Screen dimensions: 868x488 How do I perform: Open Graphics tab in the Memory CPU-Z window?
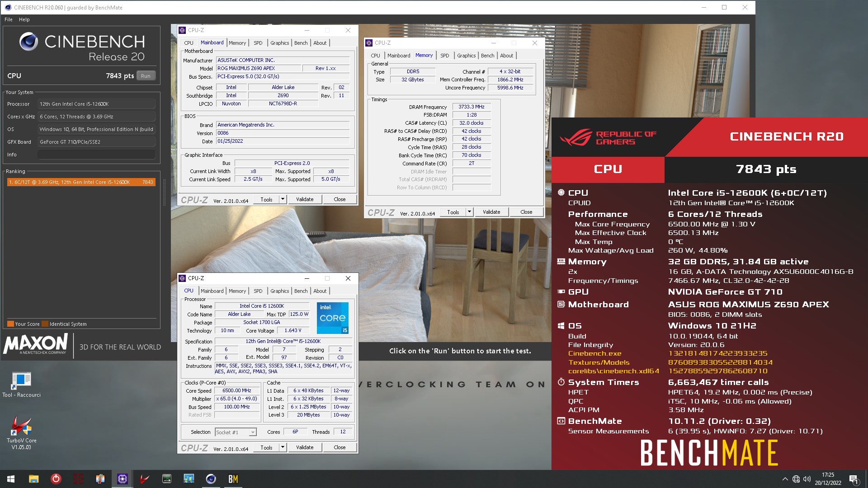tap(466, 56)
